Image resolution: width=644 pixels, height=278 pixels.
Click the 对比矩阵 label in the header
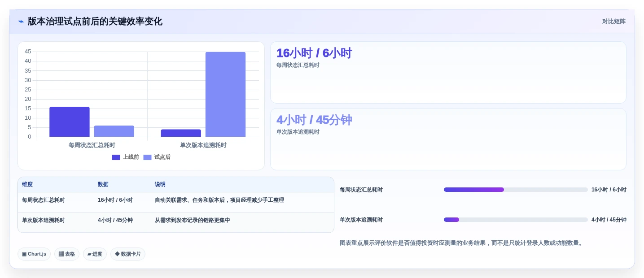pyautogui.click(x=613, y=22)
